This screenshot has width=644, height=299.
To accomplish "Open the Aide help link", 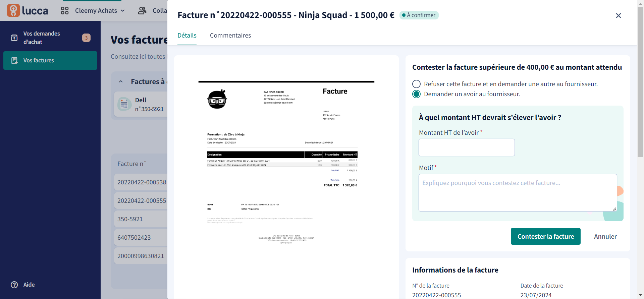I will pyautogui.click(x=29, y=285).
